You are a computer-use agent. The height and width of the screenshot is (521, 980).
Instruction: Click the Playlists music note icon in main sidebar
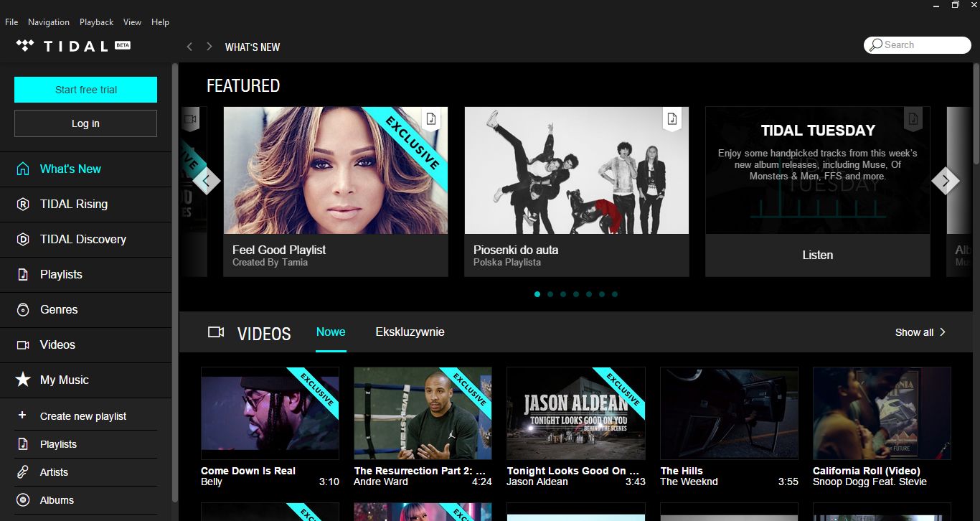pos(23,275)
